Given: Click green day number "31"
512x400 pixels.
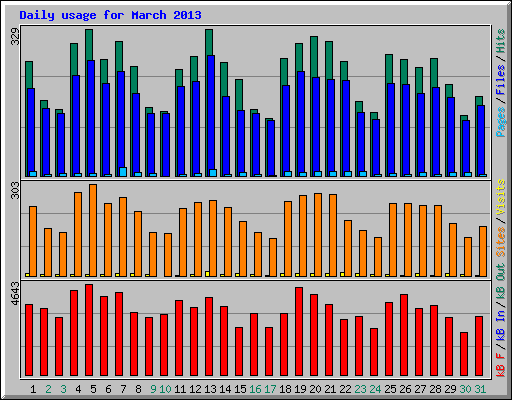Looking at the screenshot, I should coord(480,389).
